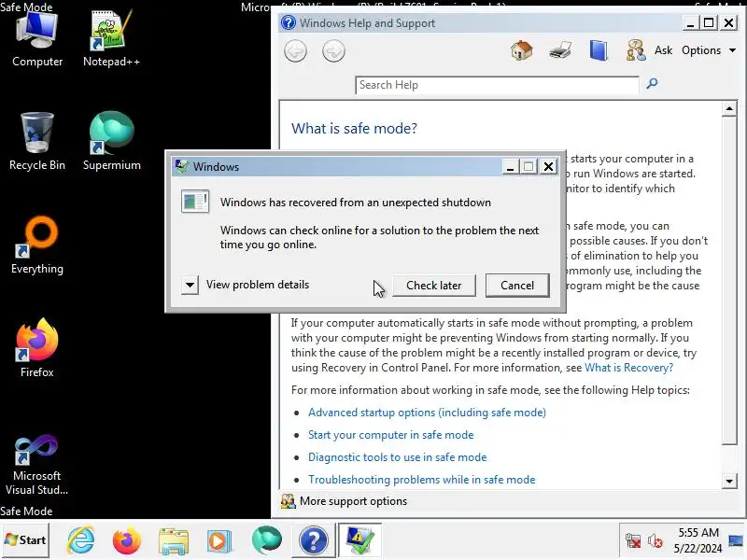Click Check later button

point(433,286)
